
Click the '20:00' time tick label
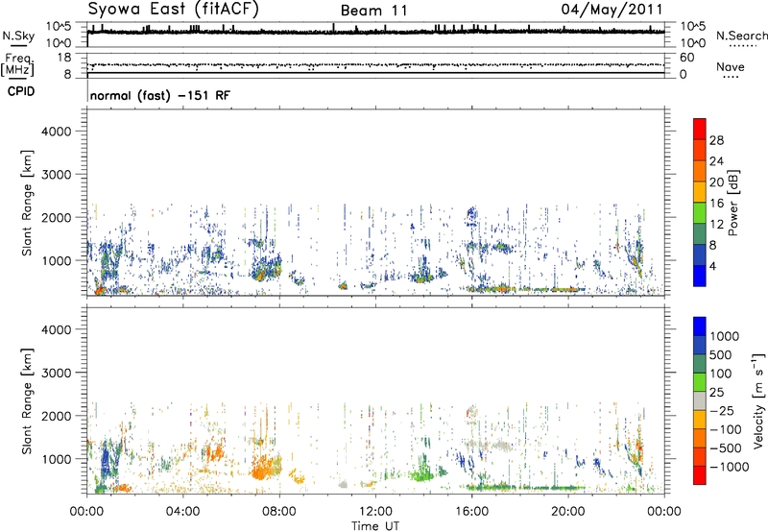[568, 512]
